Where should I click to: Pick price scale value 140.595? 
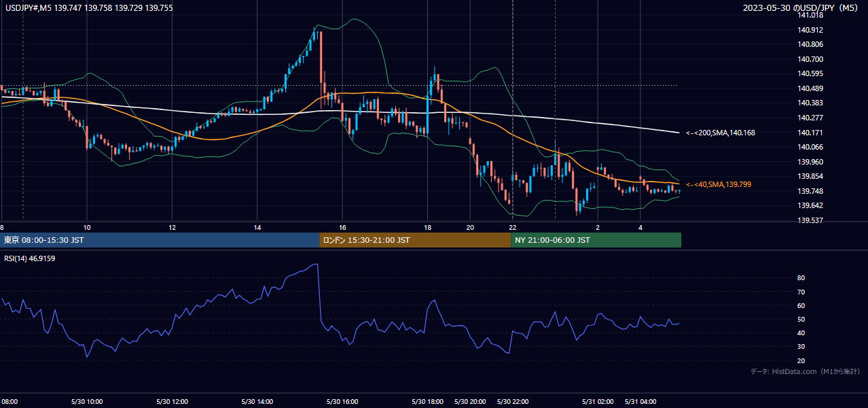coord(810,73)
